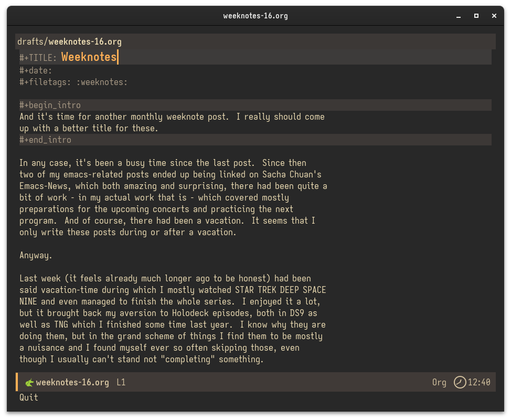Open the Org major mode menu
Image resolution: width=511 pixels, height=420 pixels.
point(439,382)
